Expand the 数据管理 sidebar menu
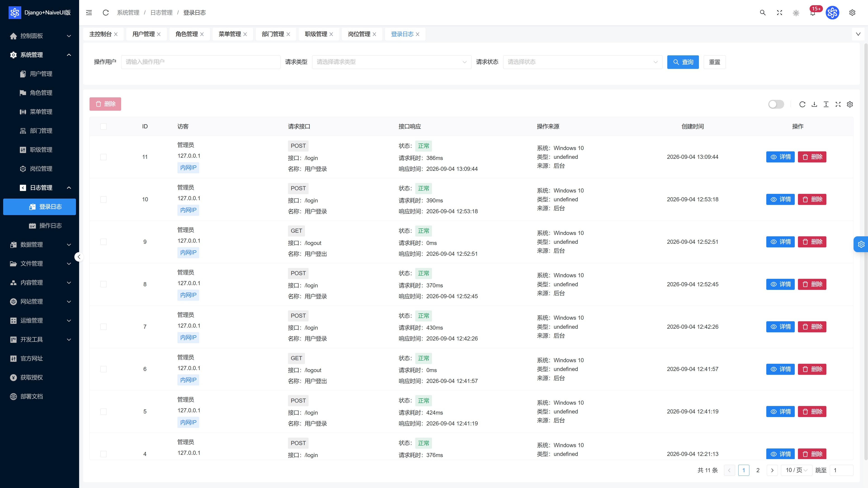Screen dimensions: 868x488 tap(39, 244)
